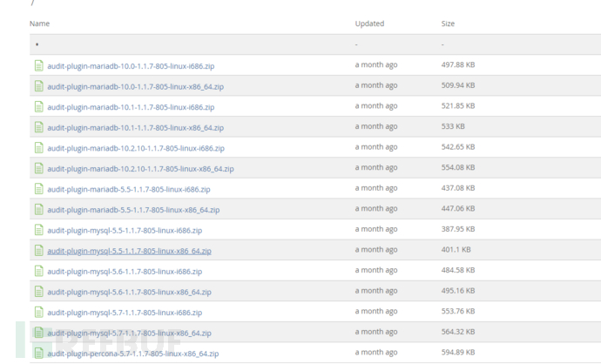Open audit-plugin-percona-5.7-1.1.7-805-linux-x86_64.zip link

(x=133, y=354)
